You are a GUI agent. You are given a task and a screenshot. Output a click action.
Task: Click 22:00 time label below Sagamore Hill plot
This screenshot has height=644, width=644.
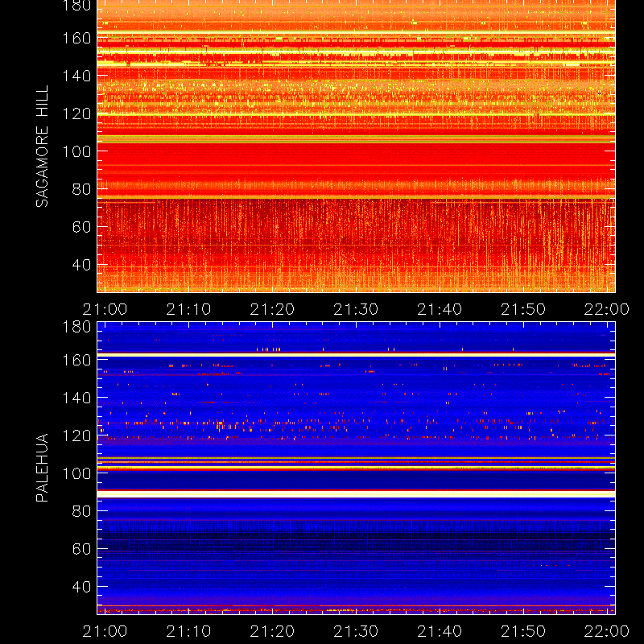pos(607,309)
